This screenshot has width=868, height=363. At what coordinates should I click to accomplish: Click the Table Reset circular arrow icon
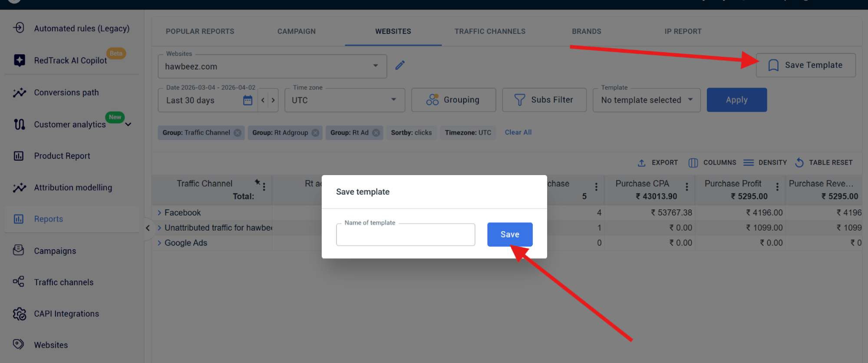[x=799, y=163]
